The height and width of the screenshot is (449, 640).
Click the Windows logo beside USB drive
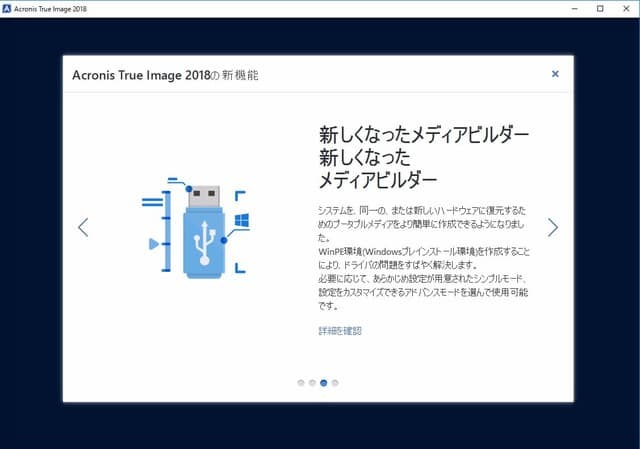click(x=241, y=218)
